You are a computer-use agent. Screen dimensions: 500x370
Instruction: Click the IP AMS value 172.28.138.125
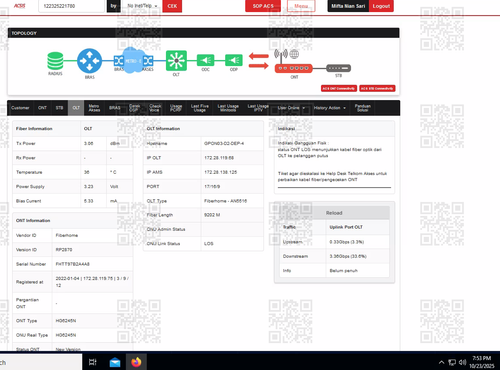(x=221, y=172)
